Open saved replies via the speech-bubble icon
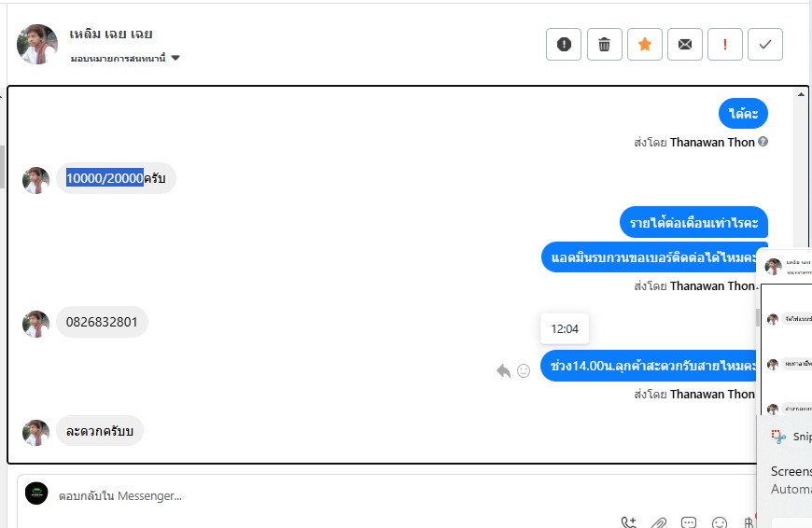This screenshot has width=812, height=528. [x=689, y=522]
